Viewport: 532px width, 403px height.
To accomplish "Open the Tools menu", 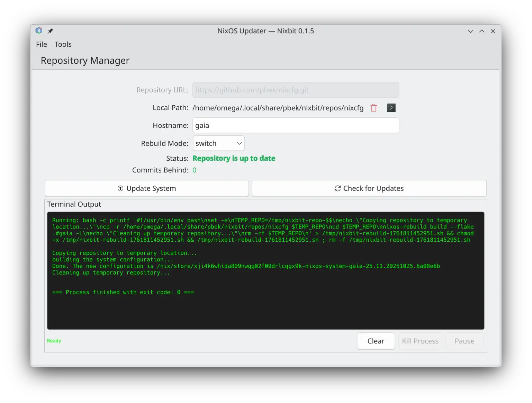I will tap(63, 44).
